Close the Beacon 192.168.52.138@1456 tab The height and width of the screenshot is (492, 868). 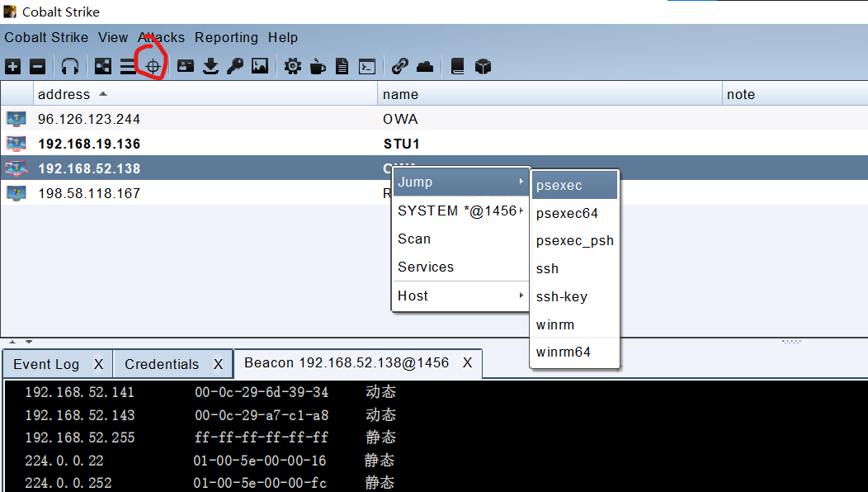(x=468, y=363)
